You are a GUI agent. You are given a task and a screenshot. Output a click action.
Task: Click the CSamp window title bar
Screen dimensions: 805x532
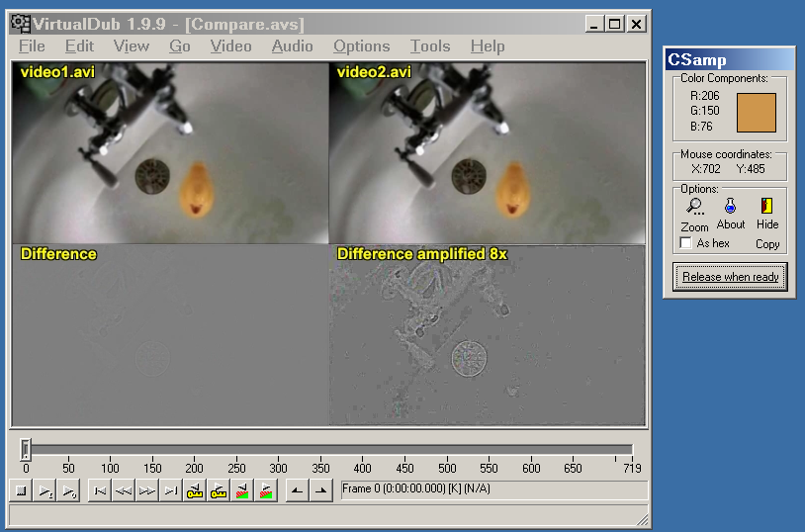pyautogui.click(x=730, y=59)
